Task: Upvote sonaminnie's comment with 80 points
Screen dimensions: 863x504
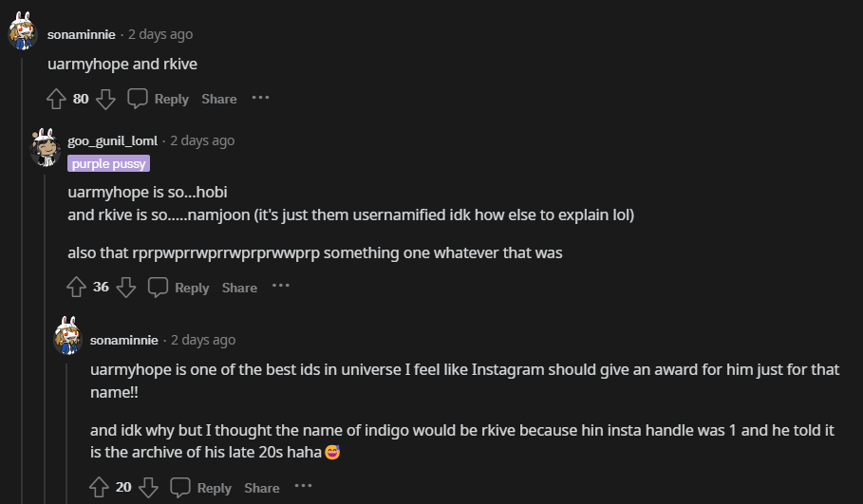Action: [x=56, y=99]
